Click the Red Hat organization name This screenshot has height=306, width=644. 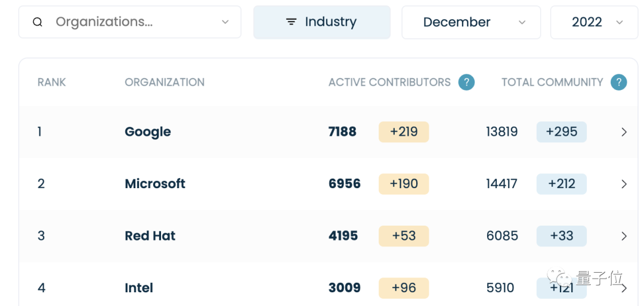click(x=150, y=236)
